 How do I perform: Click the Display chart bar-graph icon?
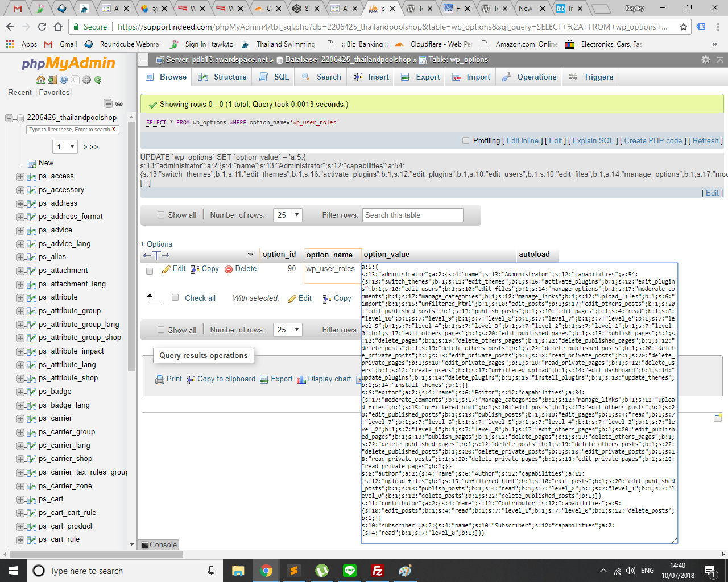pyautogui.click(x=301, y=379)
